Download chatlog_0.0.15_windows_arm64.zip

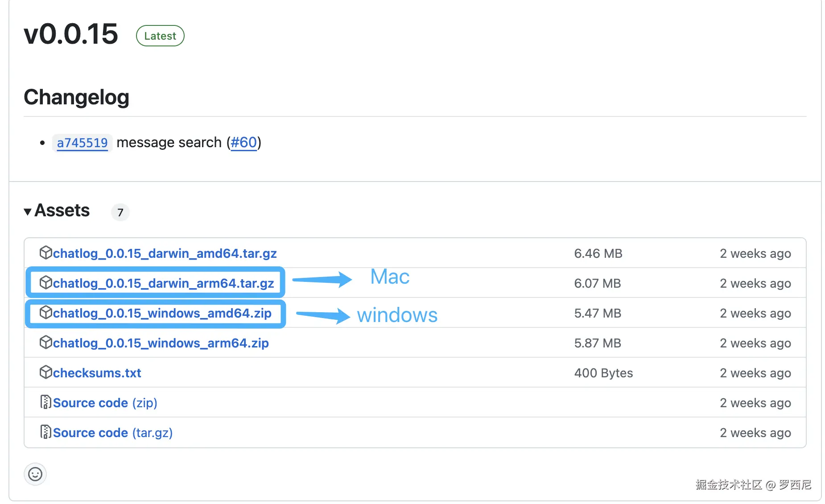(161, 343)
